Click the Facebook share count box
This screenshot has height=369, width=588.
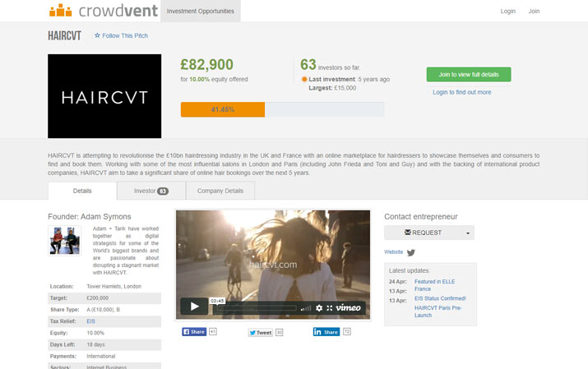[213, 331]
